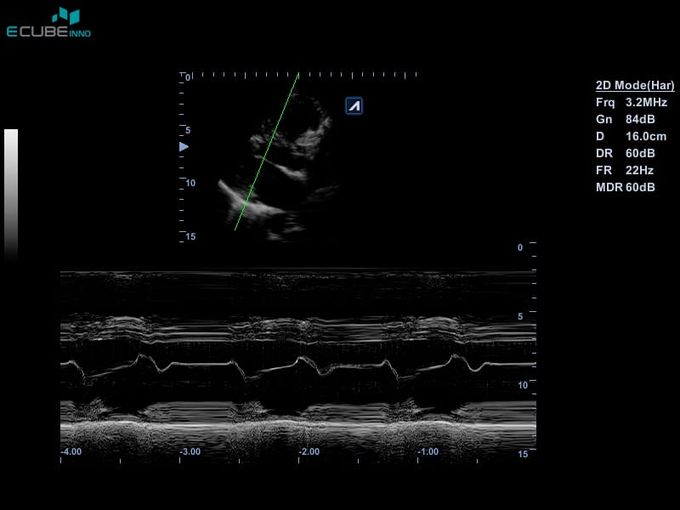Select the FR 22Hz frame rate readout
The height and width of the screenshot is (510, 680).
[624, 171]
